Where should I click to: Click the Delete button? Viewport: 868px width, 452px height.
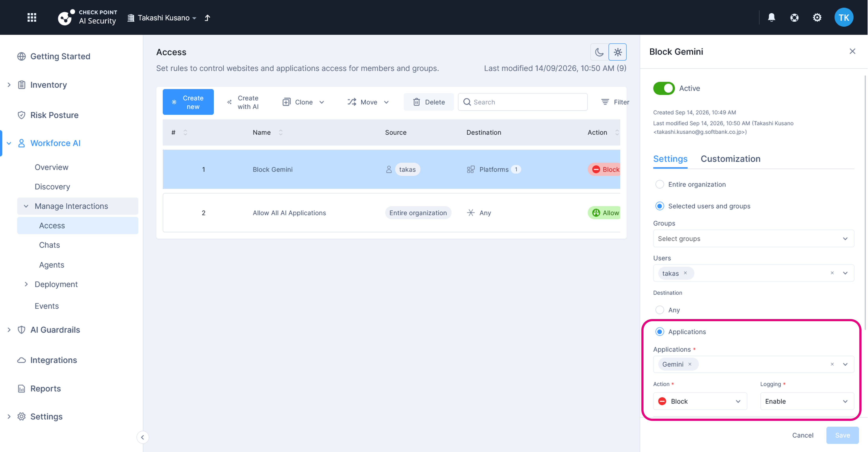pos(429,102)
